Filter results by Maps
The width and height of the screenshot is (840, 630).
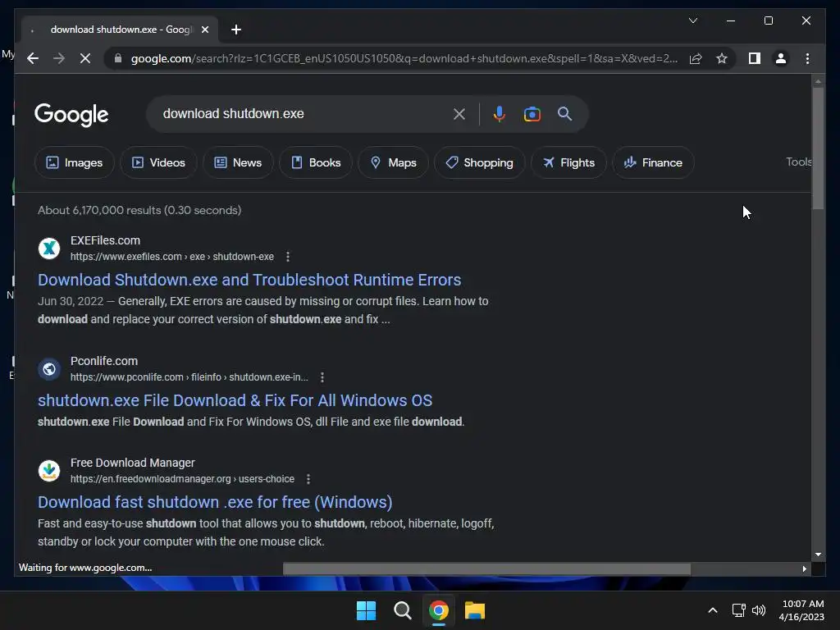point(393,162)
